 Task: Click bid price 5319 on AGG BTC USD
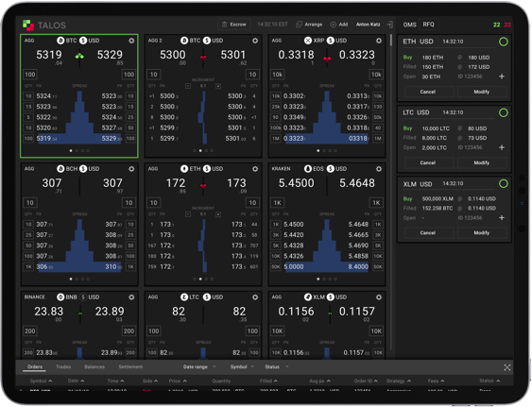pyautogui.click(x=49, y=55)
